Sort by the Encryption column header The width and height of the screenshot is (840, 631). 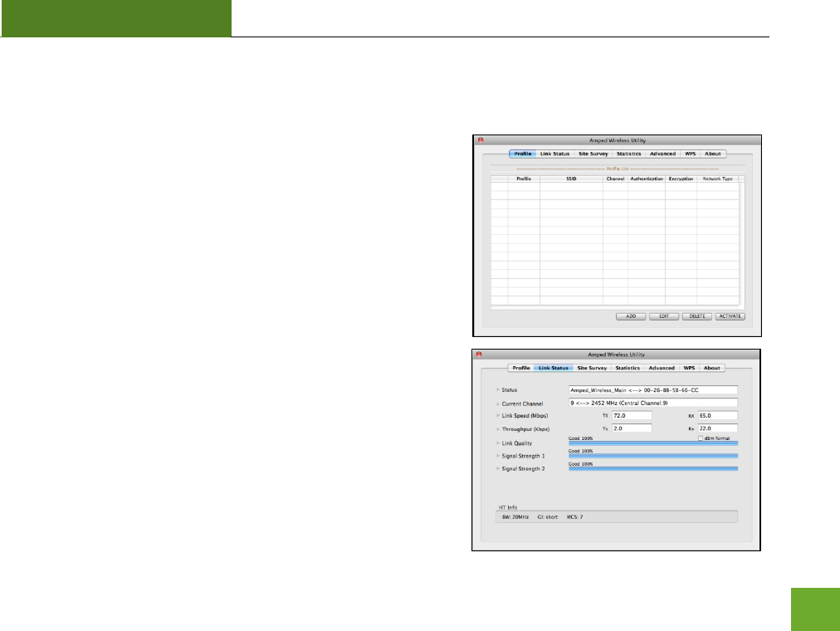pyautogui.click(x=681, y=179)
